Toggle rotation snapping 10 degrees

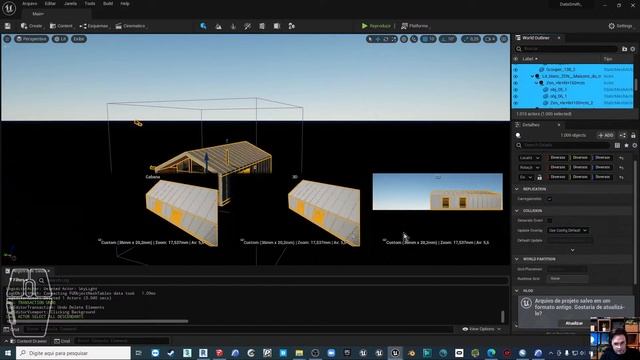[448, 39]
